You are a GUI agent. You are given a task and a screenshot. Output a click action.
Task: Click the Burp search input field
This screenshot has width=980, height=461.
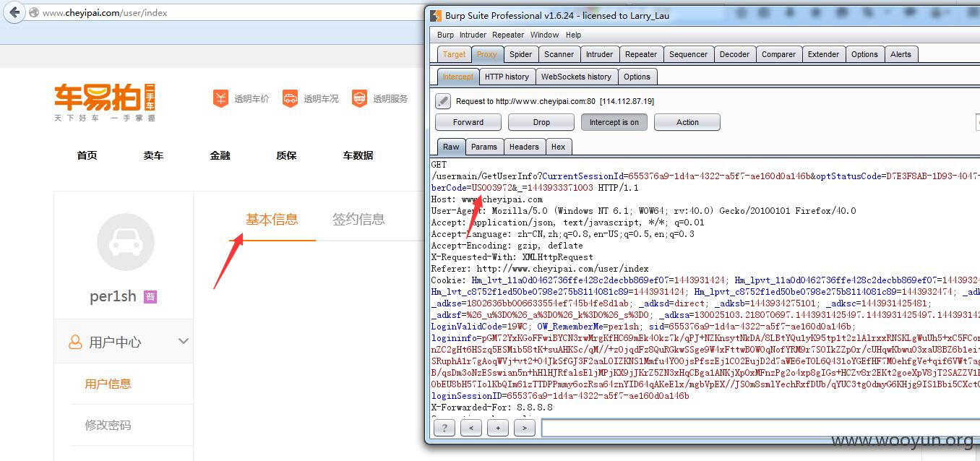(760, 428)
